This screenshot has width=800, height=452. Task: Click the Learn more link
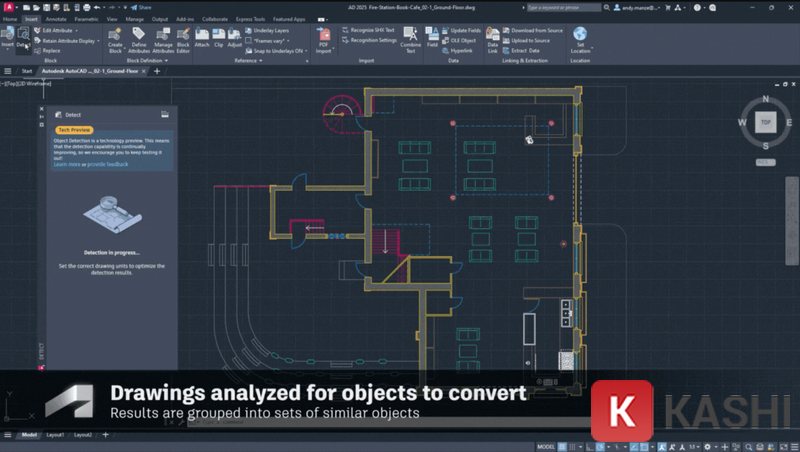(x=67, y=163)
